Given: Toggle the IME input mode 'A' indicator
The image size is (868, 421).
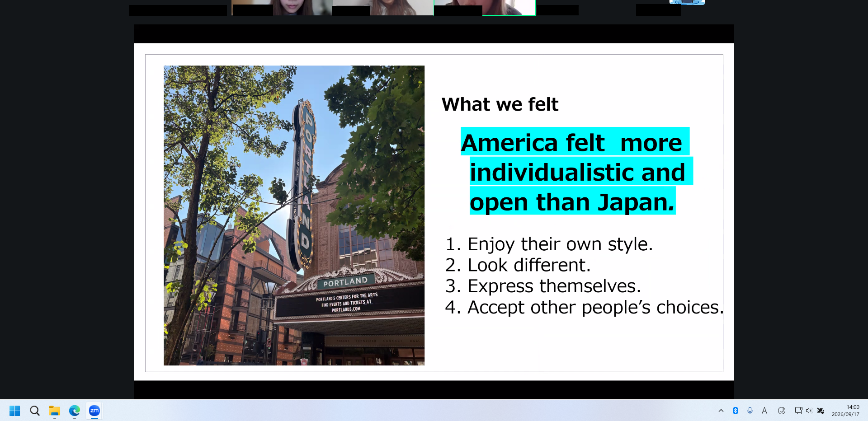Looking at the screenshot, I should click(764, 411).
